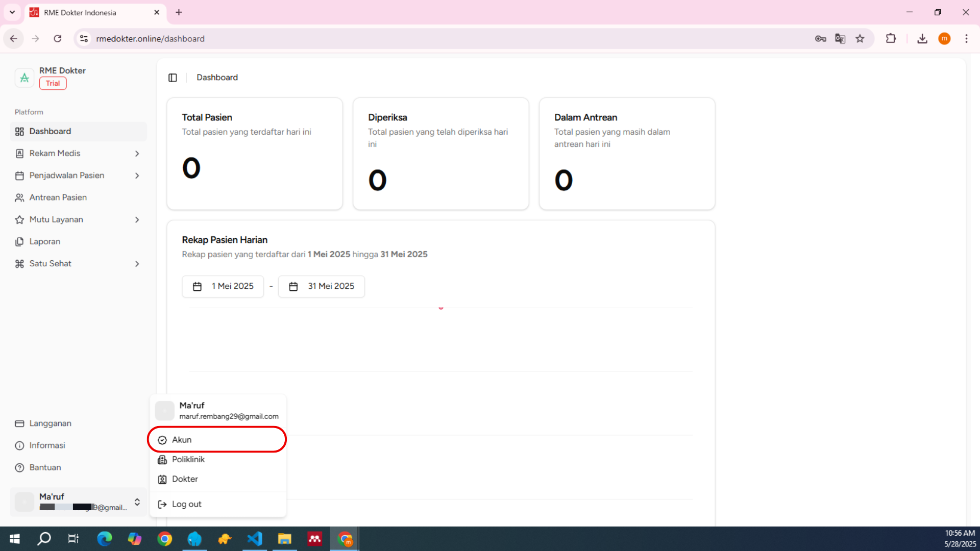Image resolution: width=980 pixels, height=551 pixels.
Task: Open Visual Studio Code from taskbar
Action: (x=255, y=539)
